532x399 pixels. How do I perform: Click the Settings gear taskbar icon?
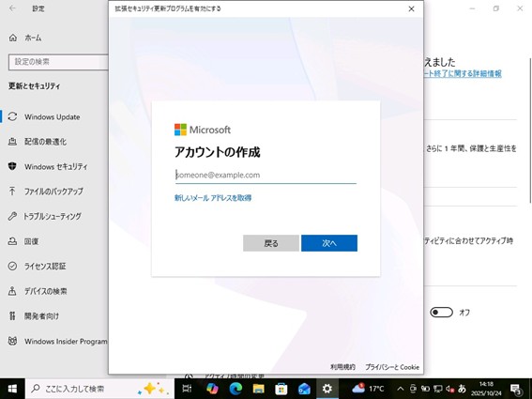[x=327, y=389]
